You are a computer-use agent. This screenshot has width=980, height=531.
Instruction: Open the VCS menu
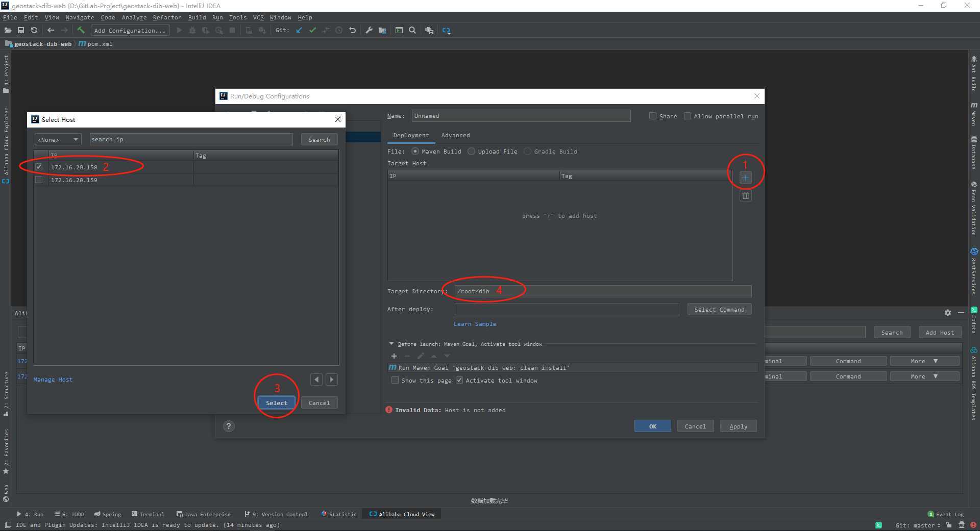[258, 17]
